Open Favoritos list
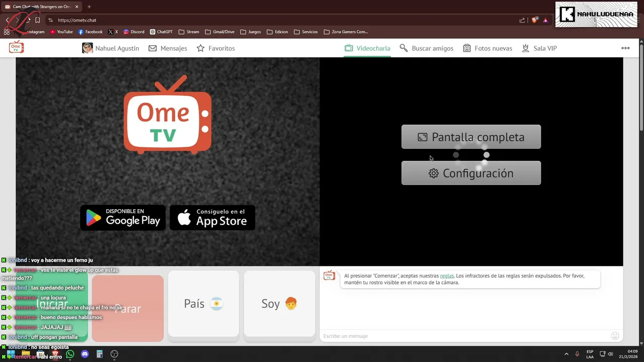Image resolution: width=644 pixels, height=362 pixels. coord(215,48)
